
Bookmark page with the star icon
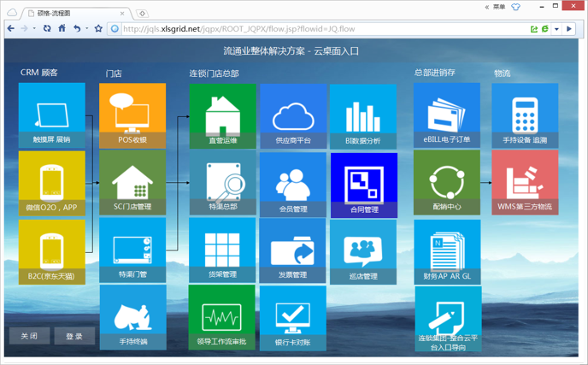tap(98, 29)
